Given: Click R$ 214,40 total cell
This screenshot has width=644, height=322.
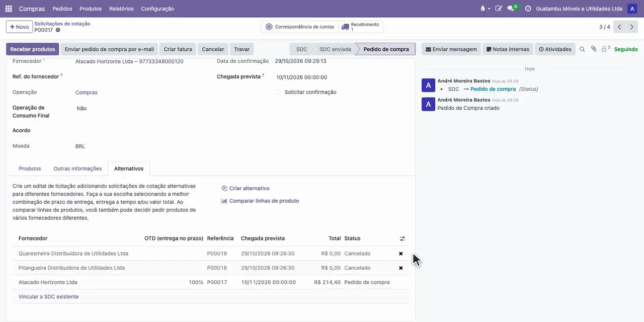Looking at the screenshot, I should (327, 282).
